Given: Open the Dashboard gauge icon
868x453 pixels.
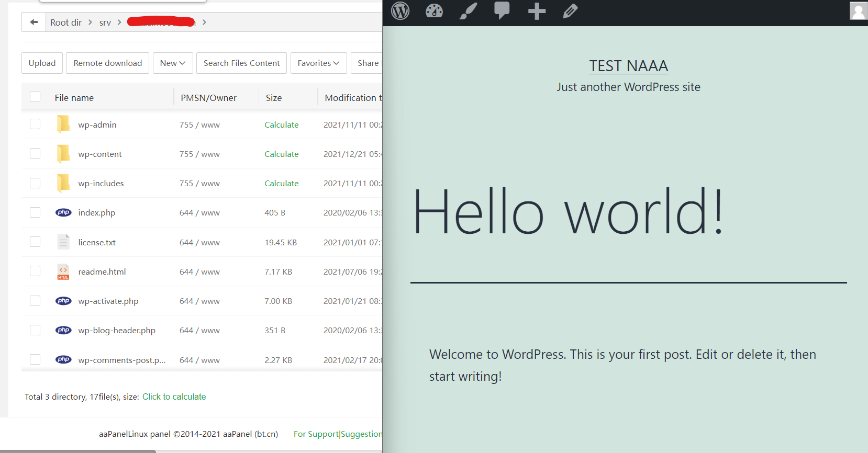Looking at the screenshot, I should [x=434, y=11].
